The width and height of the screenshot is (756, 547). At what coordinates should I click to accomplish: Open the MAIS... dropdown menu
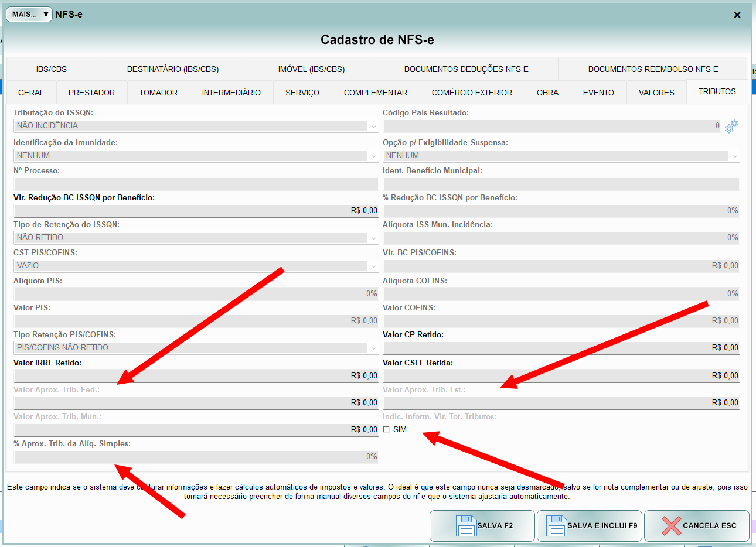click(x=29, y=14)
